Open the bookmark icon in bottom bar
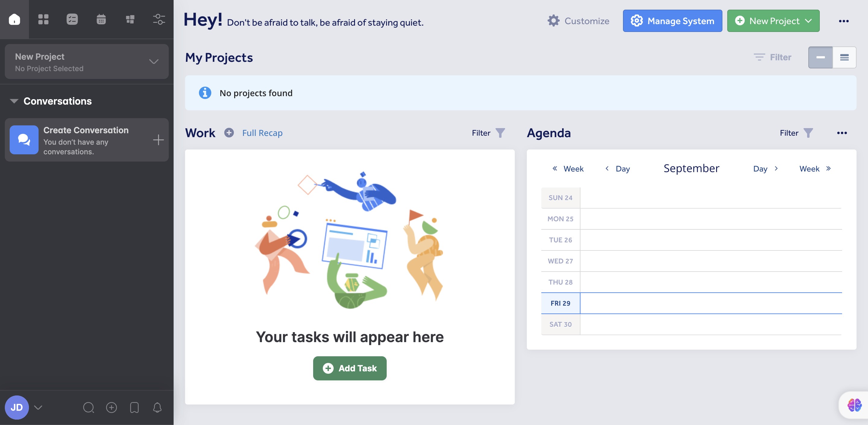 click(134, 408)
